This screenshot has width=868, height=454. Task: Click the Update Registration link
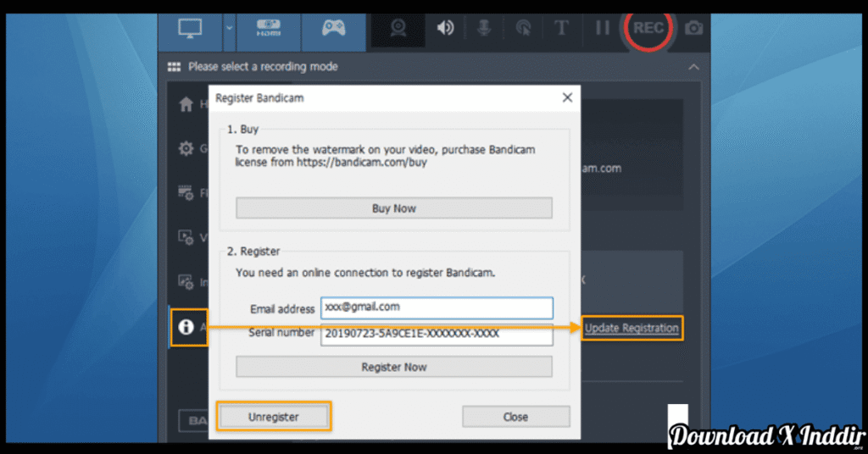point(632,328)
